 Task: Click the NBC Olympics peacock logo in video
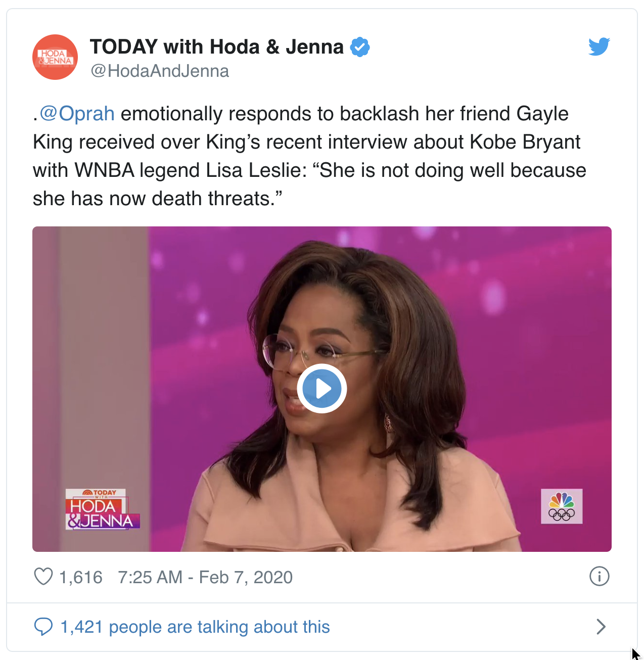pyautogui.click(x=562, y=506)
